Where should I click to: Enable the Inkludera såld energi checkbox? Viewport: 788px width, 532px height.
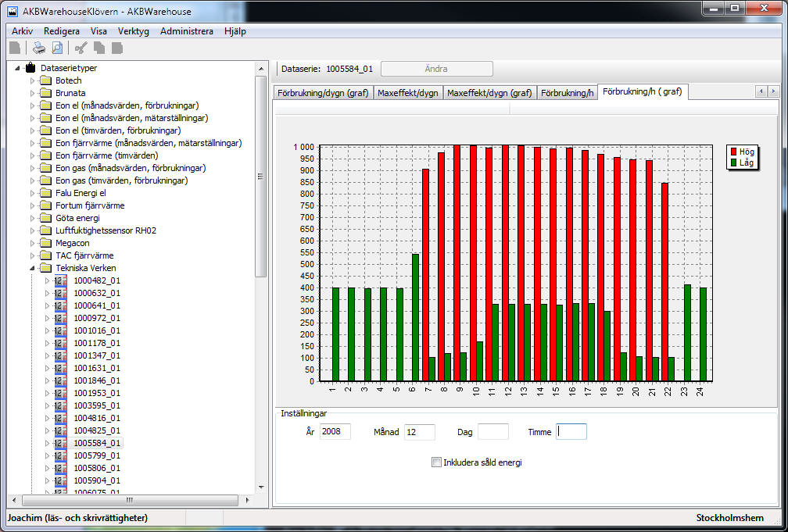436,462
